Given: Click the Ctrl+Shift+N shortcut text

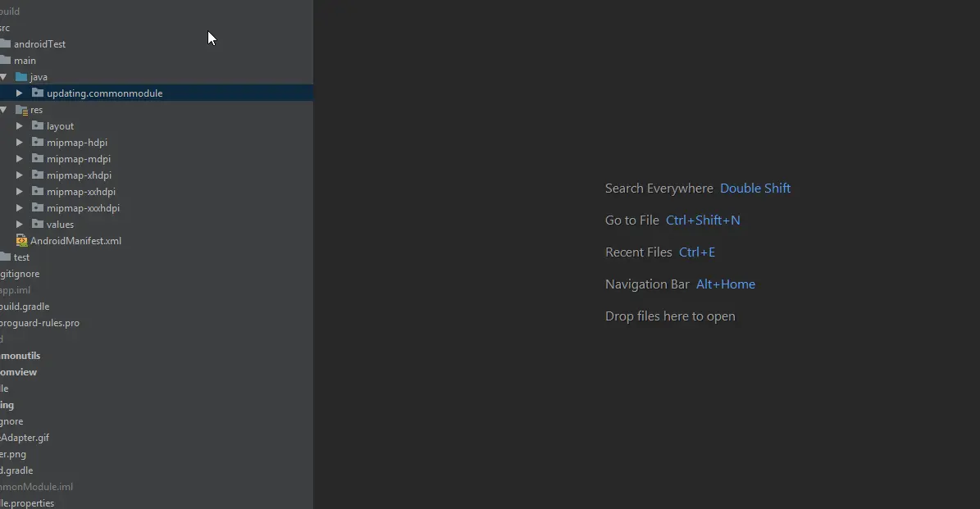Looking at the screenshot, I should (x=703, y=220).
